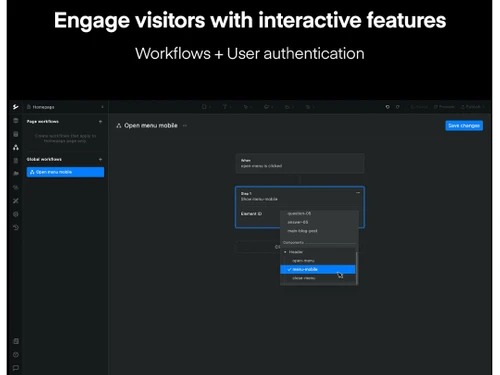The height and width of the screenshot is (375, 500).
Task: Open the workflows panel from the sidebar
Action: tap(16, 147)
